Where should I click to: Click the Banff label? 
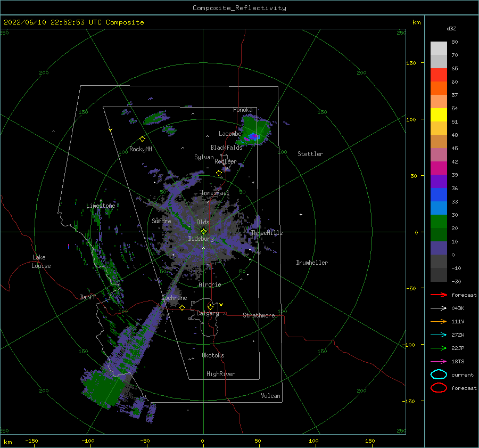pos(88,297)
